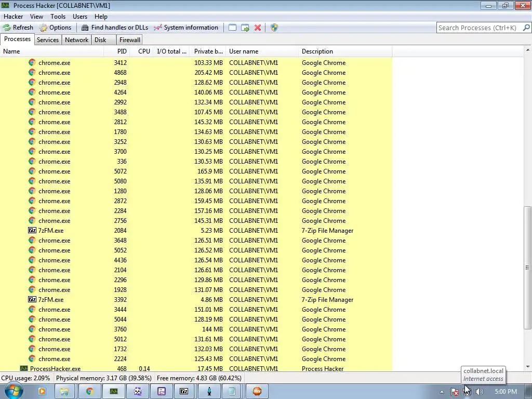Click the 0.14 CPU value

144,368
